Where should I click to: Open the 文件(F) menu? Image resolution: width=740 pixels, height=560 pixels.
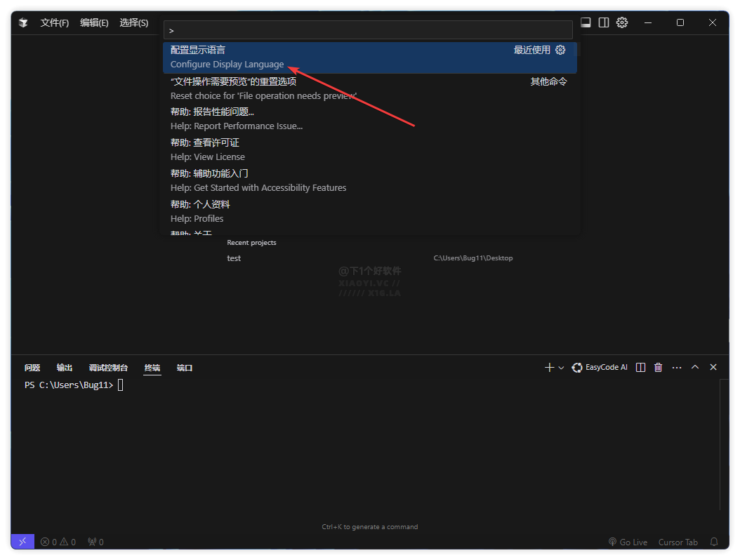[54, 22]
